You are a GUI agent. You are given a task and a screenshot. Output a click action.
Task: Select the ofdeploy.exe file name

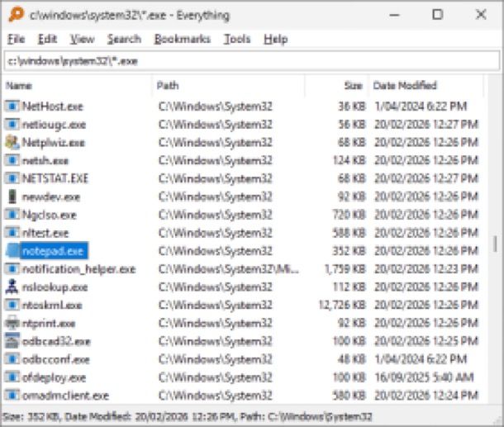pos(54,377)
